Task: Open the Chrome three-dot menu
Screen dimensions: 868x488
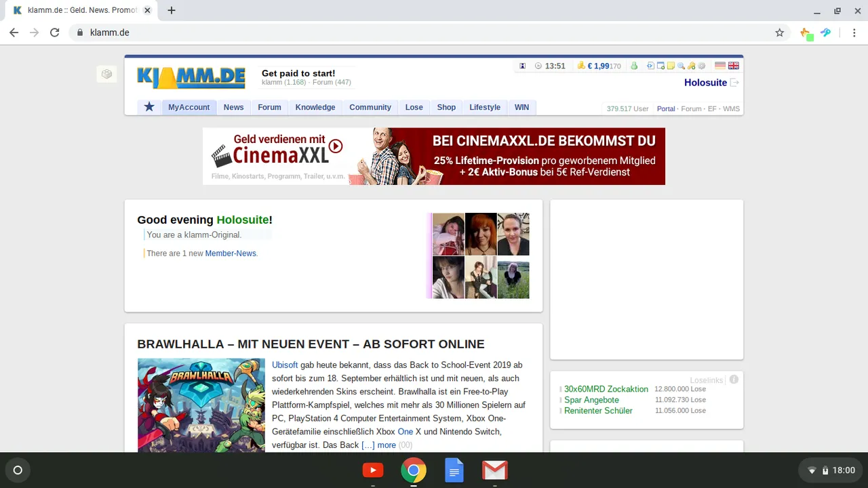Action: (x=854, y=33)
